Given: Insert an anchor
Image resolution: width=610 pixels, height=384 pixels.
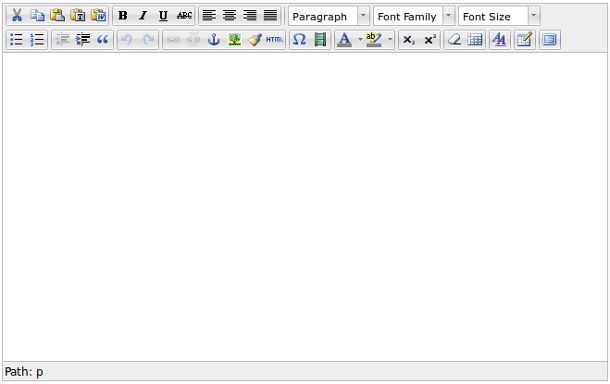Looking at the screenshot, I should (214, 40).
